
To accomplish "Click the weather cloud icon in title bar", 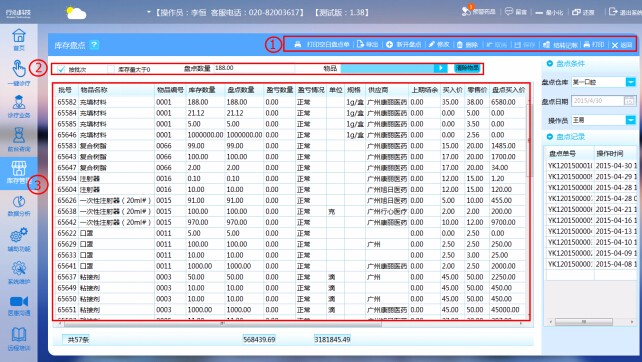I will (x=76, y=13).
